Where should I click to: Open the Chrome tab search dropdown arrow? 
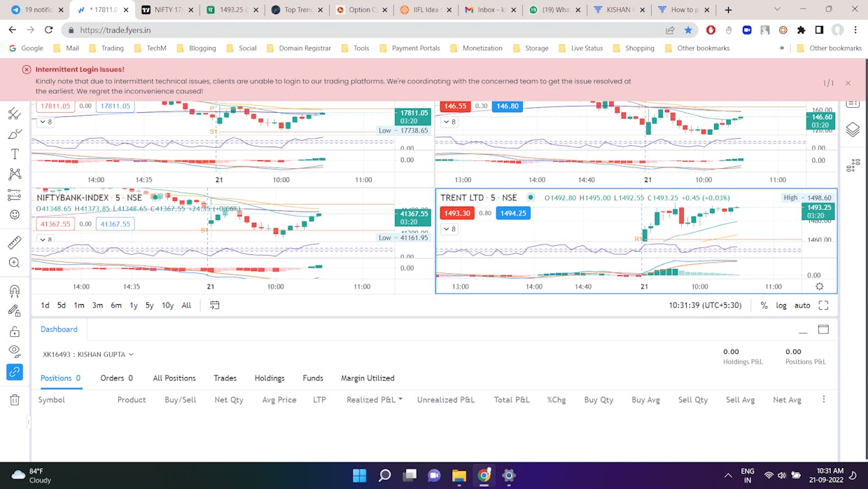pyautogui.click(x=778, y=10)
